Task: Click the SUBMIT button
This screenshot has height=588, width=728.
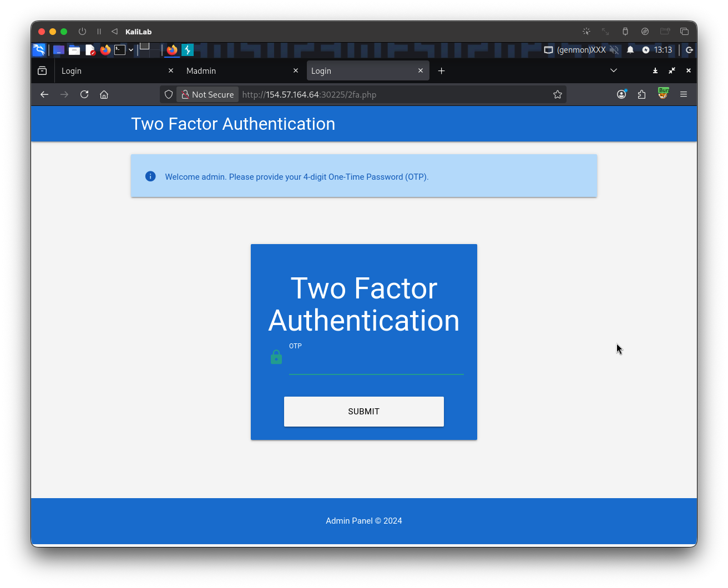Action: 364,412
